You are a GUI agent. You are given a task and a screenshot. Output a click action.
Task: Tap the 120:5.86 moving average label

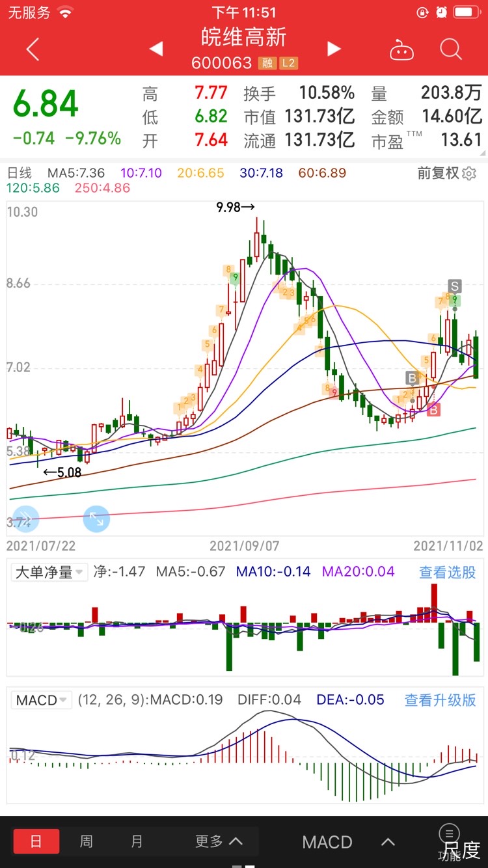coord(33,188)
